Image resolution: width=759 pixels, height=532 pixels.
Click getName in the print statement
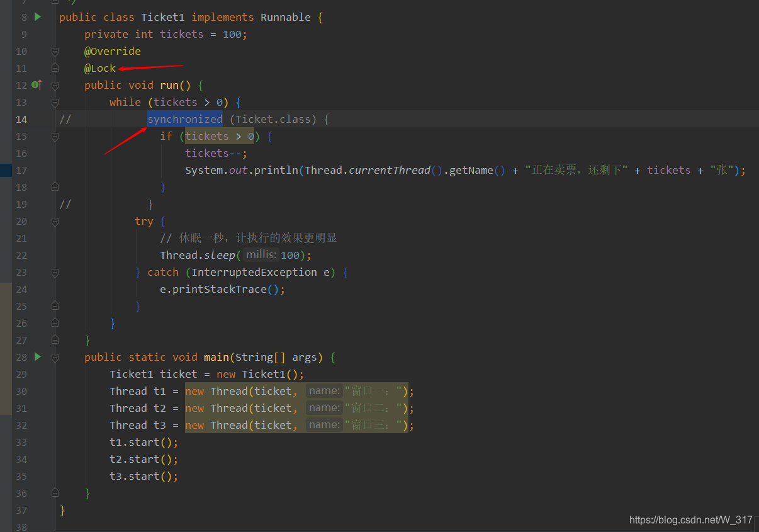point(471,170)
